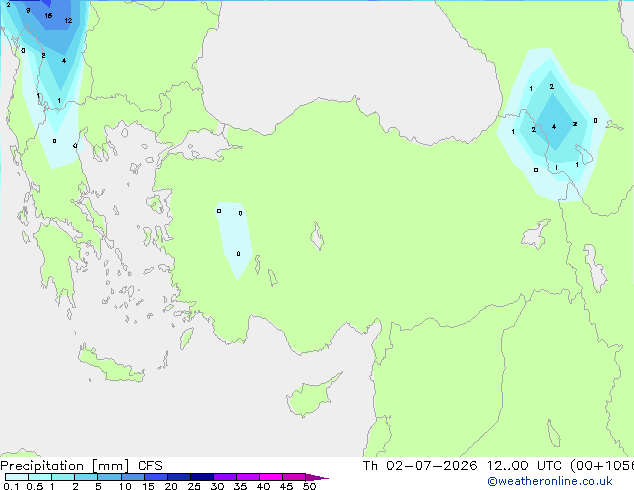The height and width of the screenshot is (490, 634).
Task: Select the 25–30 mm dark navy legend swatch
Action: [202, 477]
